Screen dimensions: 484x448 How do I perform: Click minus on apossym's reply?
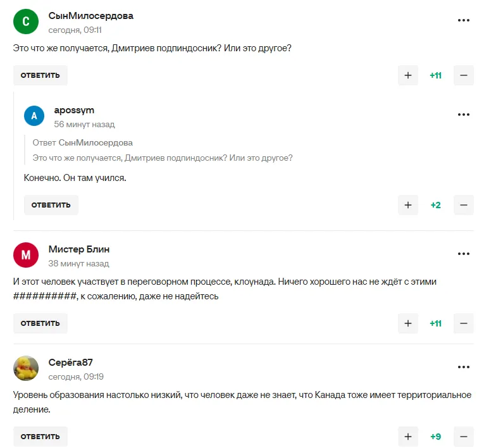(x=464, y=205)
